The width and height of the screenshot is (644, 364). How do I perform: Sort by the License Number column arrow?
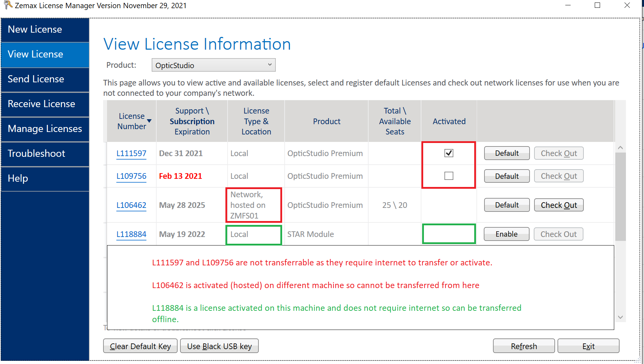tap(149, 121)
